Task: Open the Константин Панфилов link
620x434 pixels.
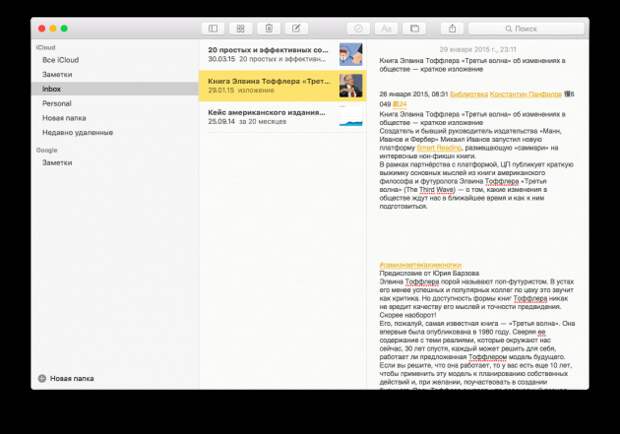Action: coord(525,94)
